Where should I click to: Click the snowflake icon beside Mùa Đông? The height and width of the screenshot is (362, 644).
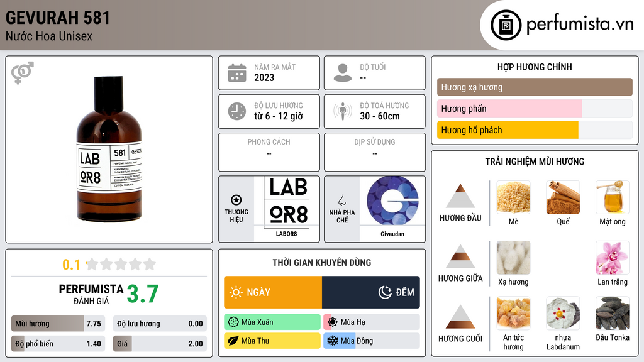coord(333,341)
